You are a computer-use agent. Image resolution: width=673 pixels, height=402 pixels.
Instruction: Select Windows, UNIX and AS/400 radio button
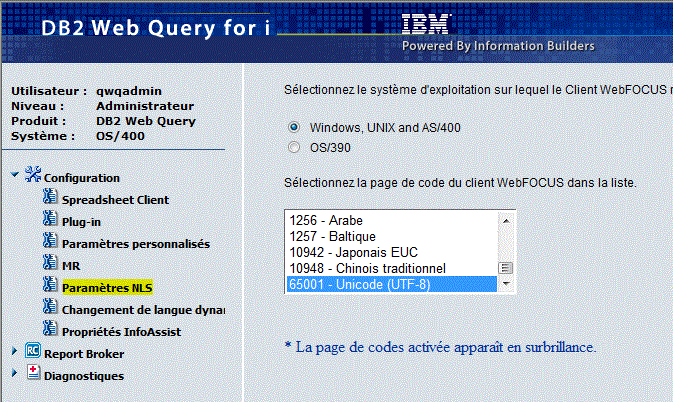coord(294,127)
